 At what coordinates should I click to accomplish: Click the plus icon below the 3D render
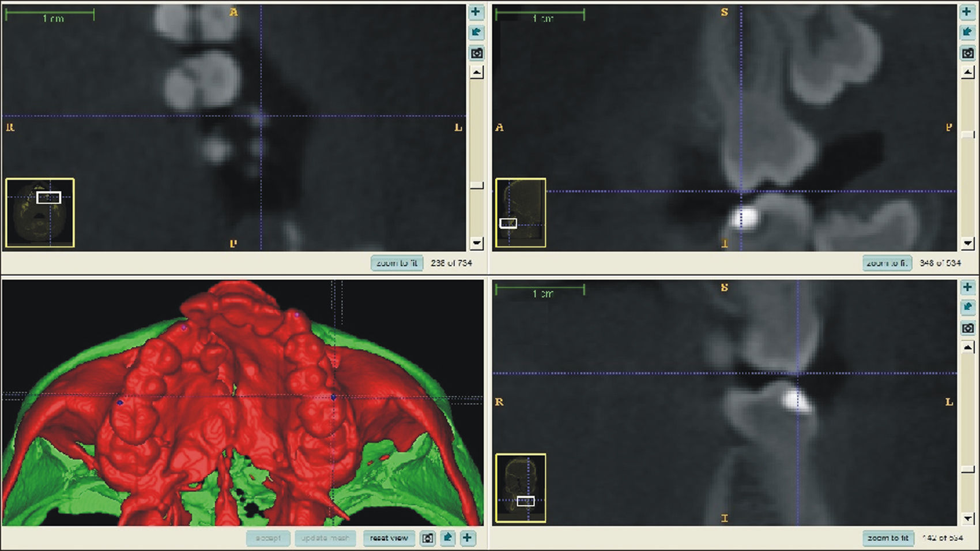pos(467,538)
